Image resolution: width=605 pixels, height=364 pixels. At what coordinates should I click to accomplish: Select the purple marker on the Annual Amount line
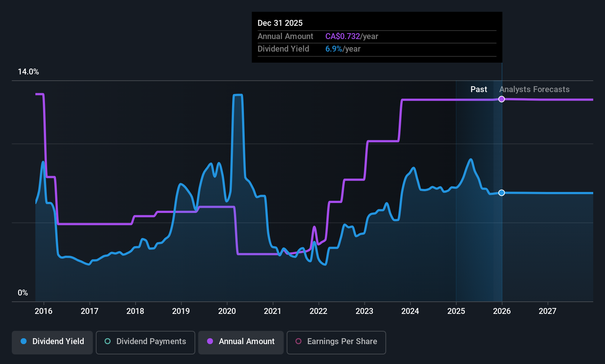click(501, 99)
